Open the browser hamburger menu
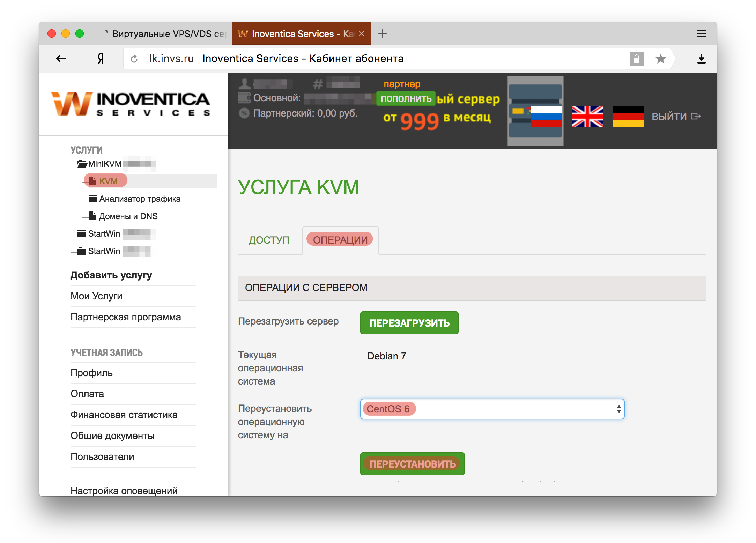The image size is (756, 543). point(701,34)
